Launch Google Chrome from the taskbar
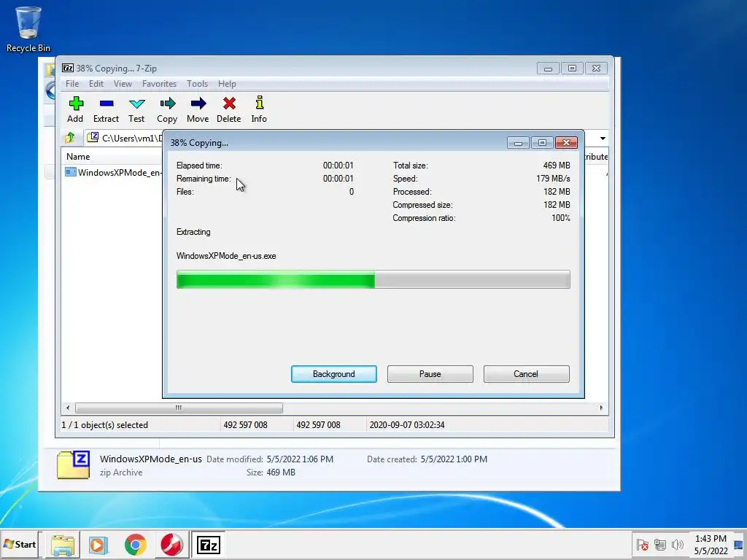This screenshot has height=560, width=747. click(x=135, y=545)
